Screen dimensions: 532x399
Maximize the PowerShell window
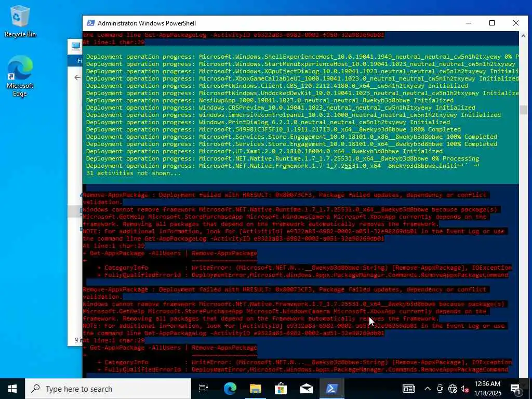pos(492,23)
